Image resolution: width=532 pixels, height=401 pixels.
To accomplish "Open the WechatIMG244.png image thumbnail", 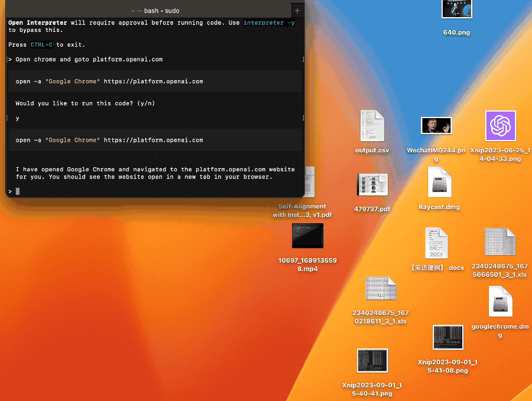I will pos(436,125).
